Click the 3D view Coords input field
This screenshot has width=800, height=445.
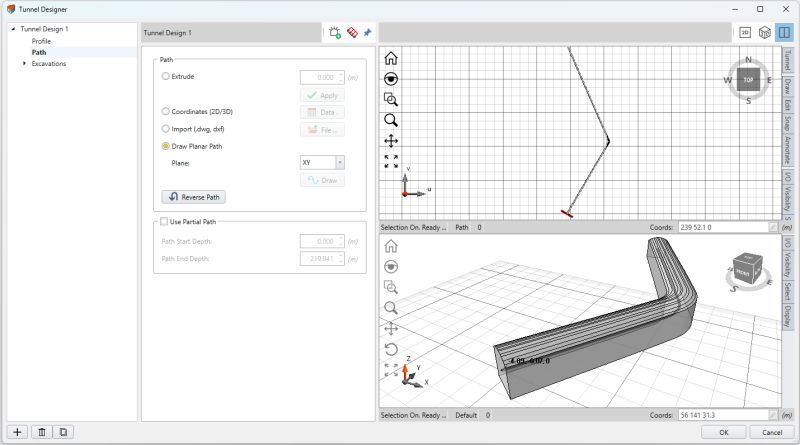(723, 415)
